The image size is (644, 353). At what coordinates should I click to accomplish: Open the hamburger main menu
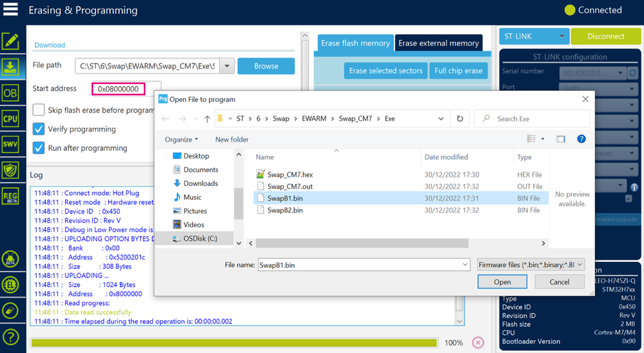click(10, 9)
